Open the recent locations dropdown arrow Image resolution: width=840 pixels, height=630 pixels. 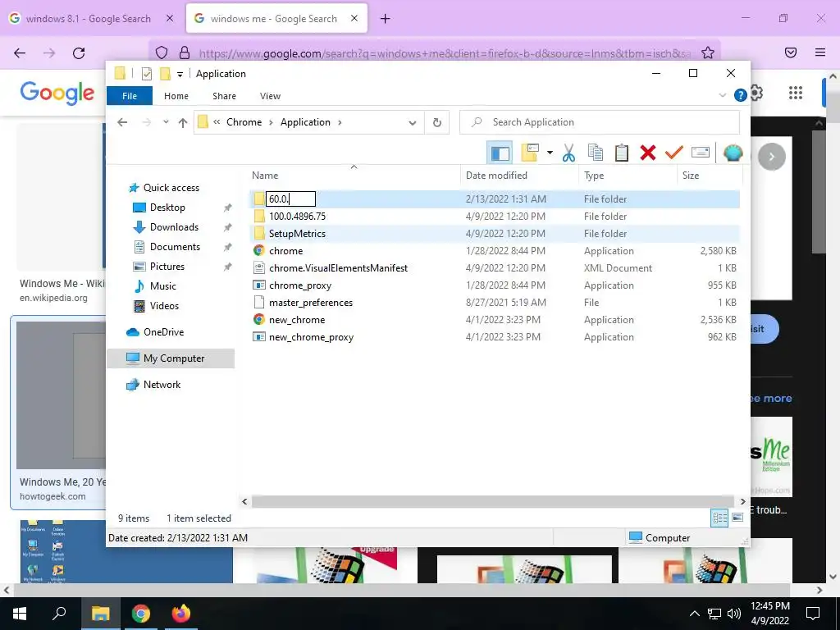[x=166, y=122]
